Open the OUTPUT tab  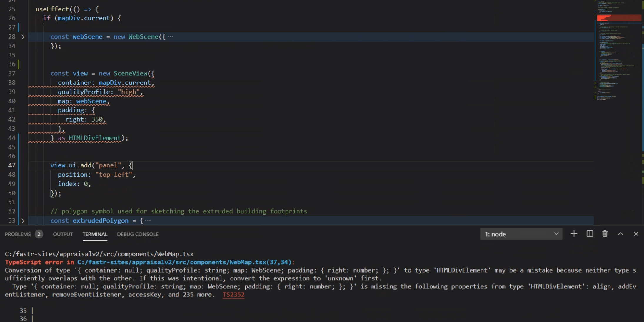[x=63, y=234]
